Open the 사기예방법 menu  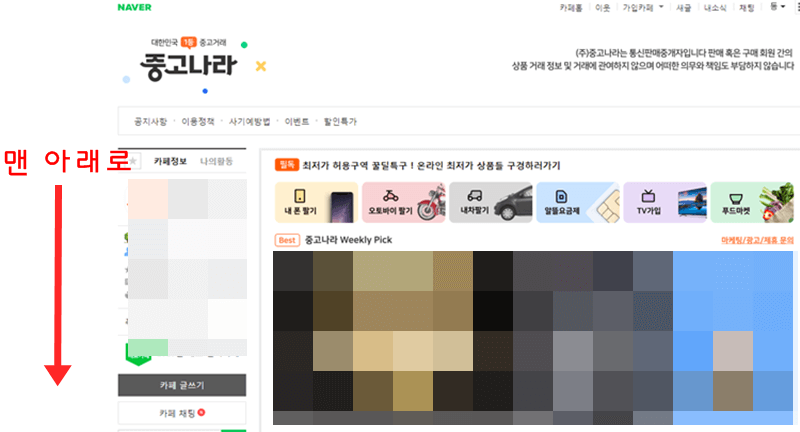pyautogui.click(x=249, y=121)
